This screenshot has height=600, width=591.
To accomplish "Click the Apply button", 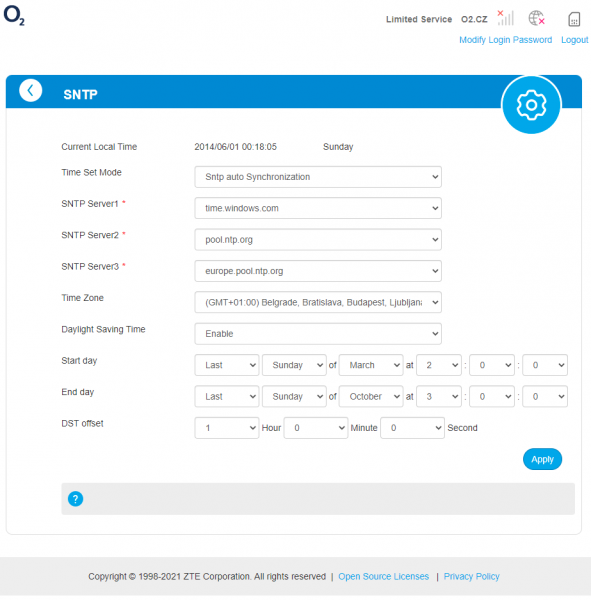I will pyautogui.click(x=542, y=459).
